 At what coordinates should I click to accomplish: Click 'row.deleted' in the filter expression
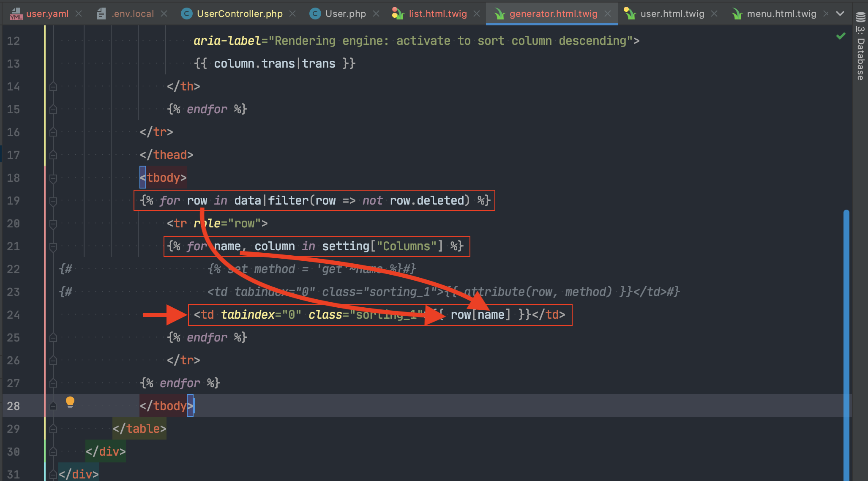427,201
